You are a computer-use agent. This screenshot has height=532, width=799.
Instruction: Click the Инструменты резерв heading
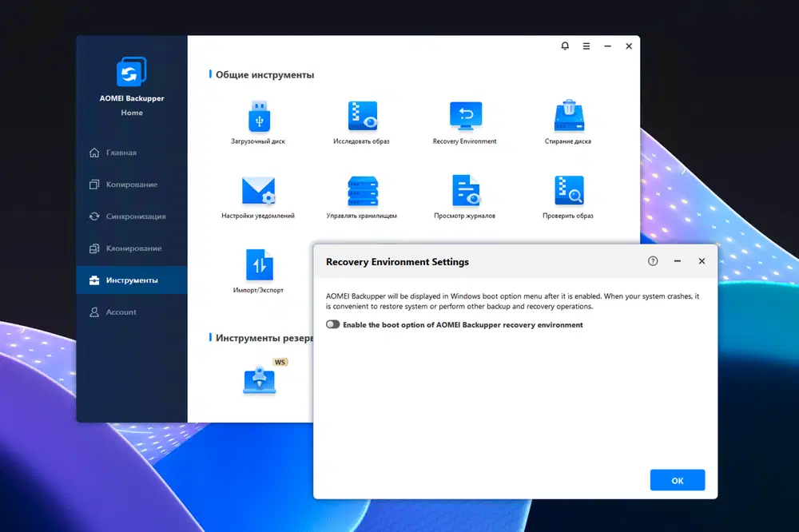point(264,338)
